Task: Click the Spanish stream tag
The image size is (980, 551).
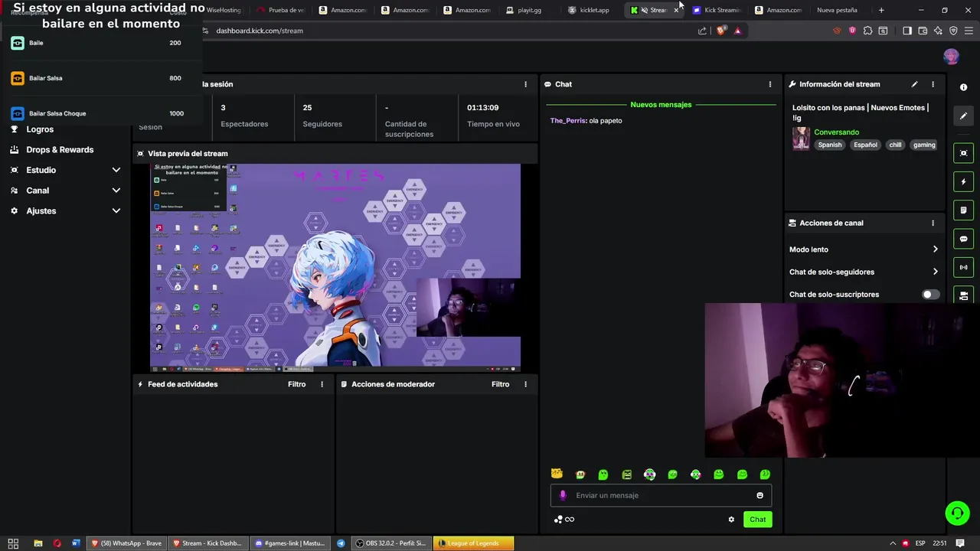Action: point(829,145)
